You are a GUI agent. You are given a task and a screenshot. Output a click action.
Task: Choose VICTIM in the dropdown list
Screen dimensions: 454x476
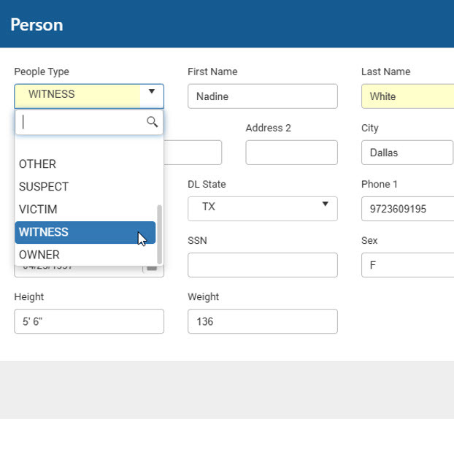coord(85,210)
